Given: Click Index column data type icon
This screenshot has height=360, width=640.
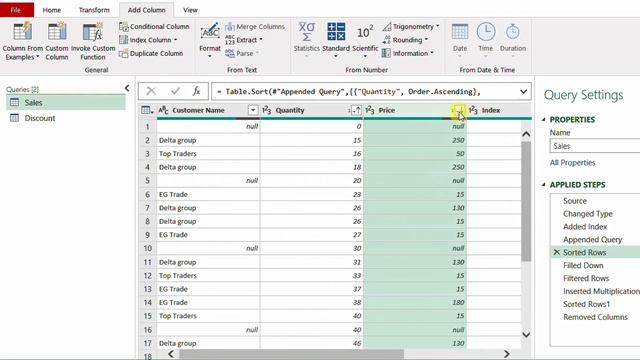Looking at the screenshot, I should (x=473, y=110).
